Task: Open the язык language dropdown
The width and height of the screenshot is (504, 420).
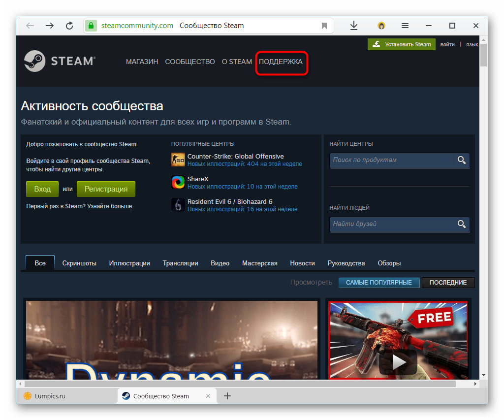Action: [472, 44]
